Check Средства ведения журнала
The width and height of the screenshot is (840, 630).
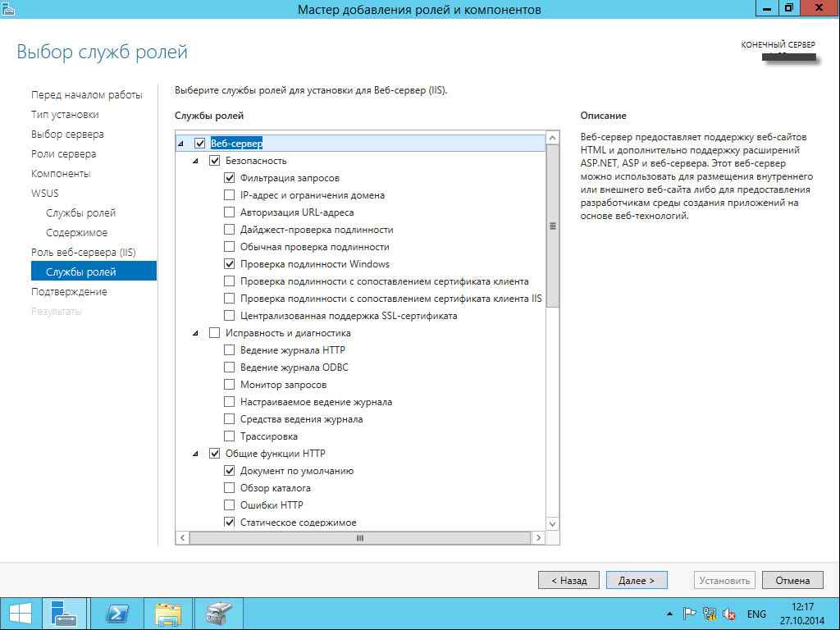tap(230, 419)
